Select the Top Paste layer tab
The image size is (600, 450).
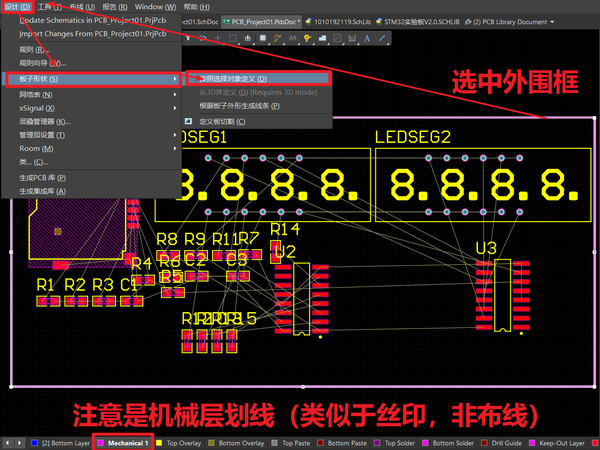point(291,443)
